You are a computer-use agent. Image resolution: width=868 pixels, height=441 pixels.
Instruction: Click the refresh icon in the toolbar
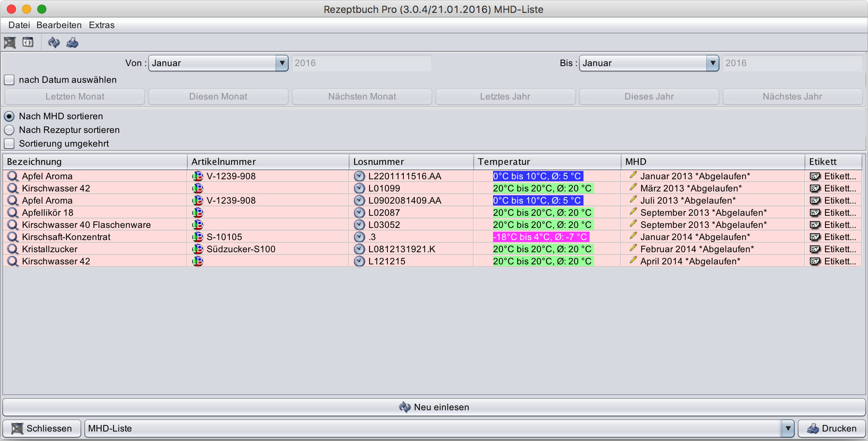point(54,43)
